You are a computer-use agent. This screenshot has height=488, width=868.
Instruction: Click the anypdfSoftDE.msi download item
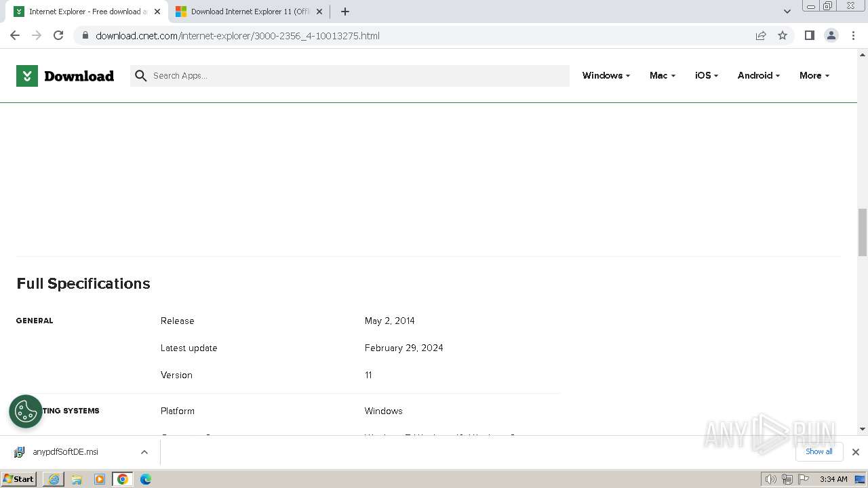click(x=65, y=452)
